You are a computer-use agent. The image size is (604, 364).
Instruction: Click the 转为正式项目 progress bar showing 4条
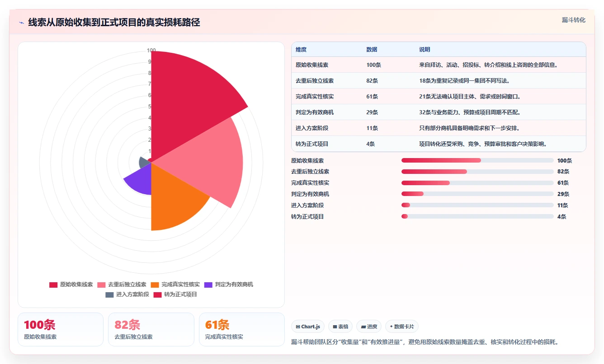click(477, 216)
